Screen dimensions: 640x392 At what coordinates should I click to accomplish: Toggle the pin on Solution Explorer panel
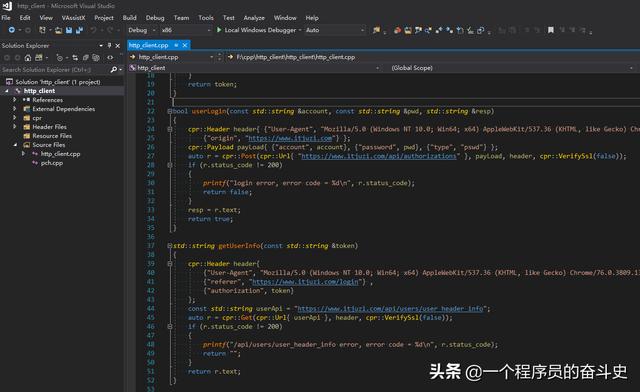pos(109,45)
